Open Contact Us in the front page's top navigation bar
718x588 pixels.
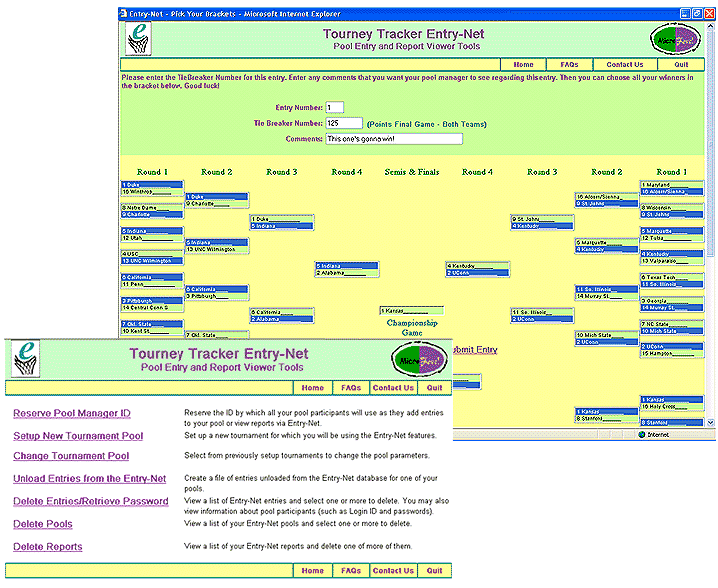393,388
